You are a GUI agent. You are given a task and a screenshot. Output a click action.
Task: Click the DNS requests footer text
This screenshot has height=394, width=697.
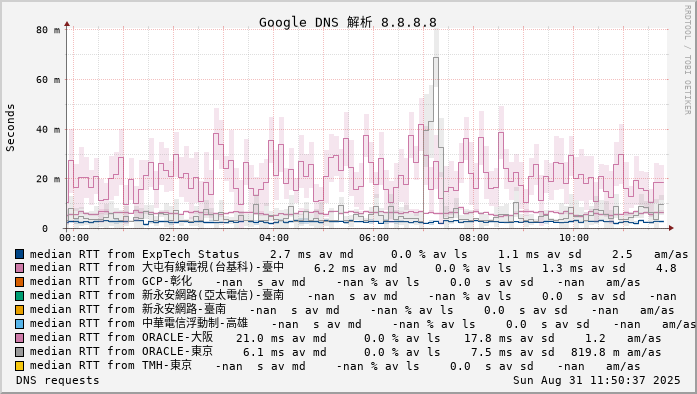[x=58, y=381]
